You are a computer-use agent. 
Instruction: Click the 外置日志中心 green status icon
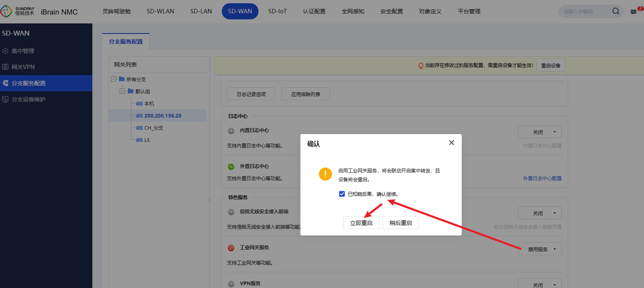tap(231, 166)
